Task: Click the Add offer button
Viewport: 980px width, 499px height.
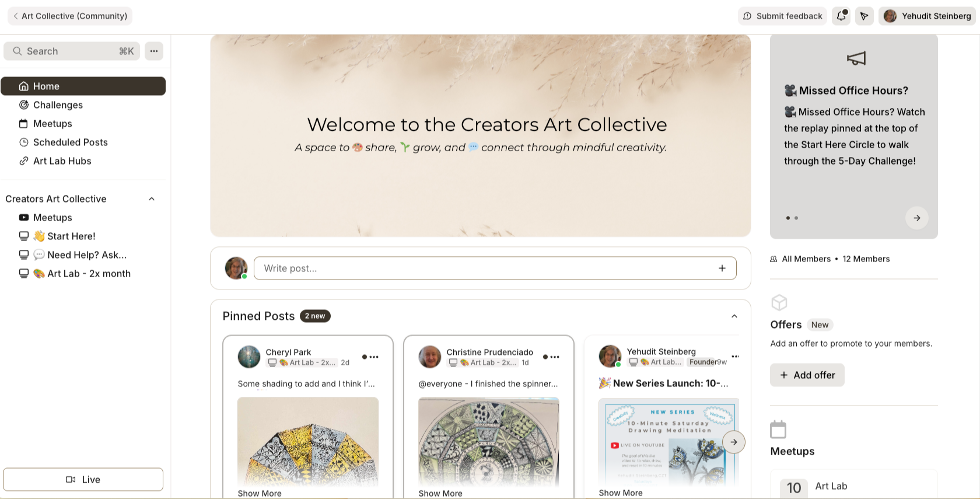Action: pos(807,375)
